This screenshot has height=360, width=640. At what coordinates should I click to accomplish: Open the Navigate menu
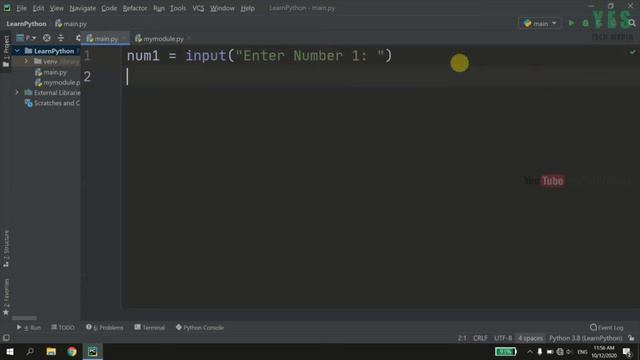pyautogui.click(x=82, y=8)
